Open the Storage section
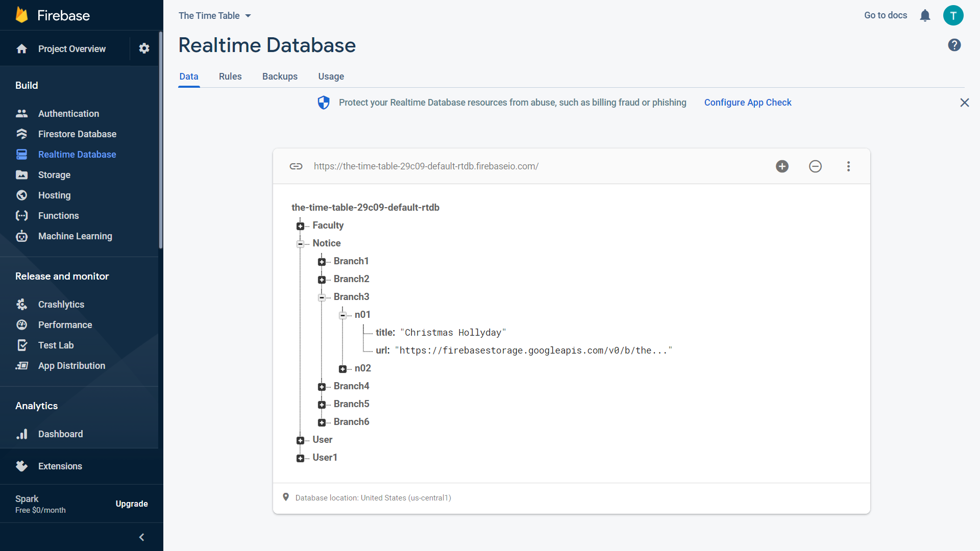The image size is (980, 551). (54, 174)
